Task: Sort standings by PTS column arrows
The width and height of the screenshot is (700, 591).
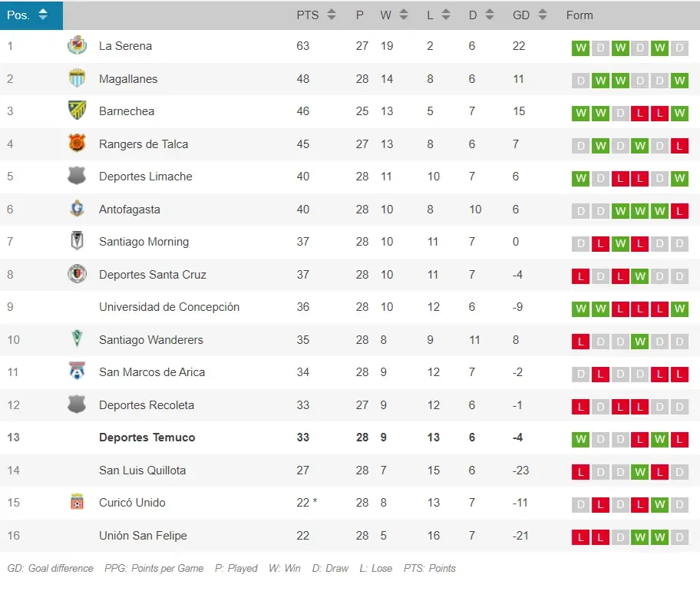Action: 332,15
